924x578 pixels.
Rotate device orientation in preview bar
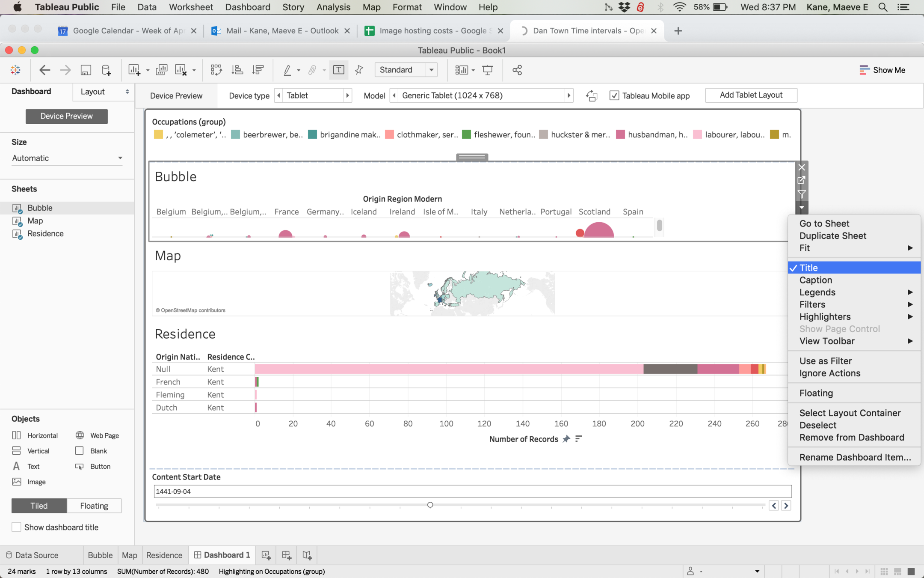coord(592,95)
